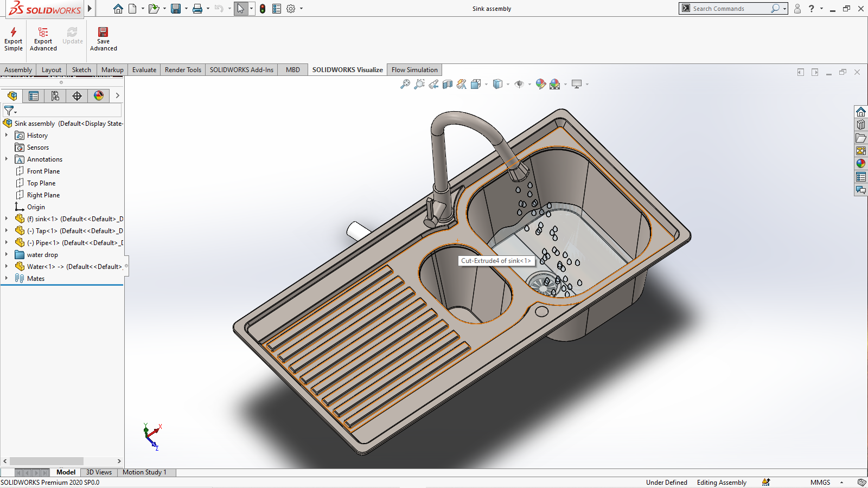
Task: Open the Options gear icon
Action: [291, 9]
